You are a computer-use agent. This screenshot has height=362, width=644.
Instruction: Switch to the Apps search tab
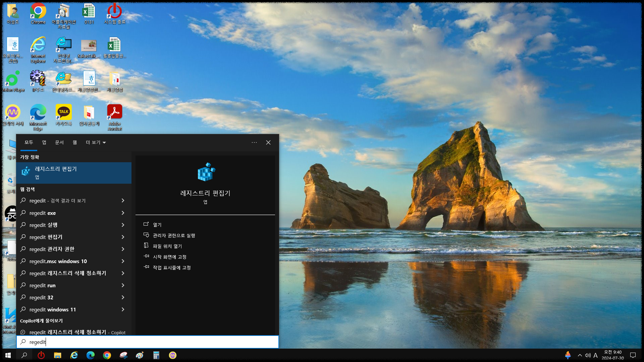pos(44,142)
